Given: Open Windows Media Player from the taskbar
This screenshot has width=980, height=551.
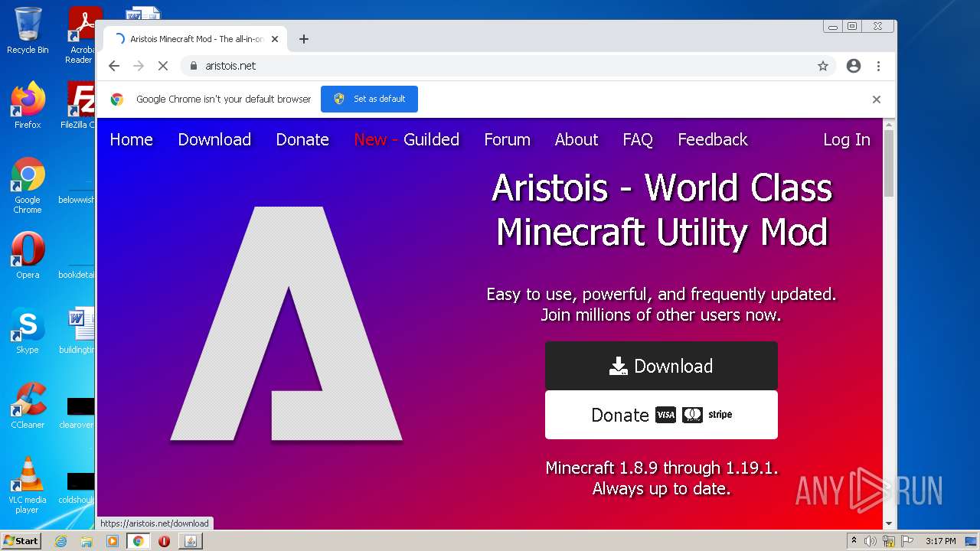Looking at the screenshot, I should 113,541.
